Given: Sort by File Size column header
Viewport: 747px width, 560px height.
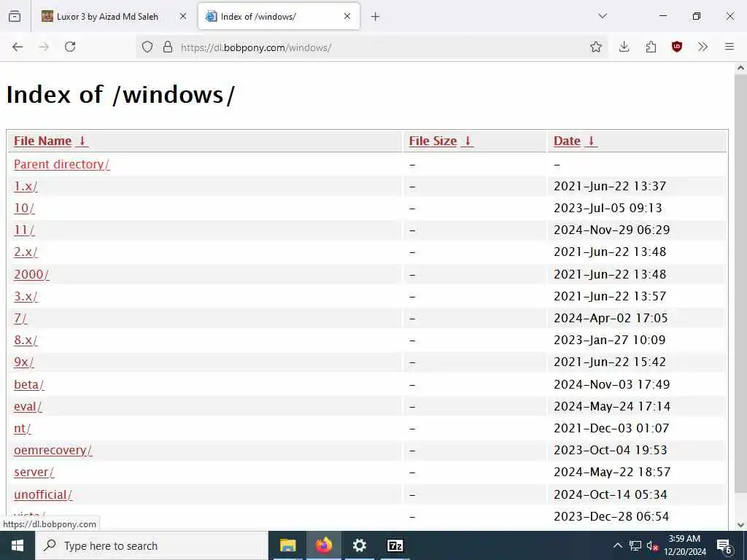Looking at the screenshot, I should tap(433, 141).
